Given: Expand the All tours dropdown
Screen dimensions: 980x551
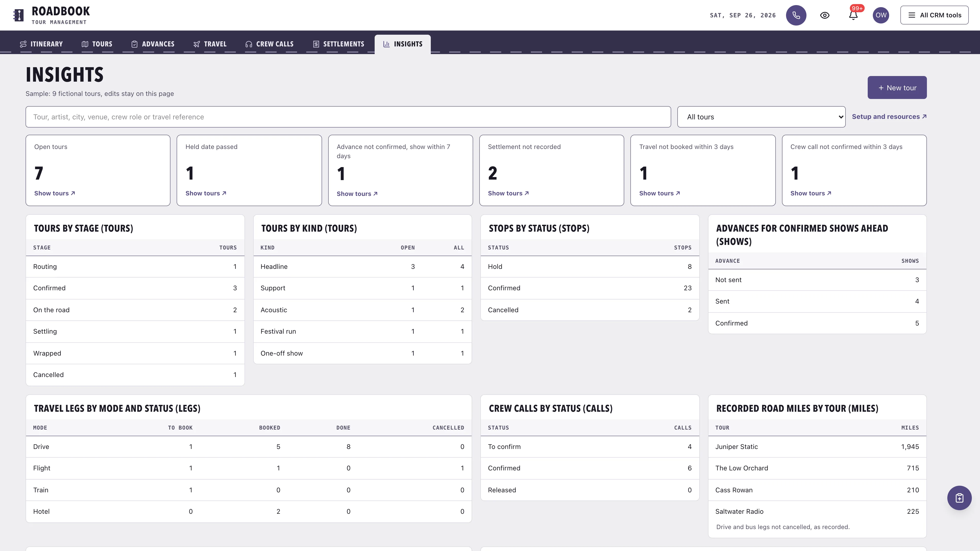Looking at the screenshot, I should [x=761, y=117].
